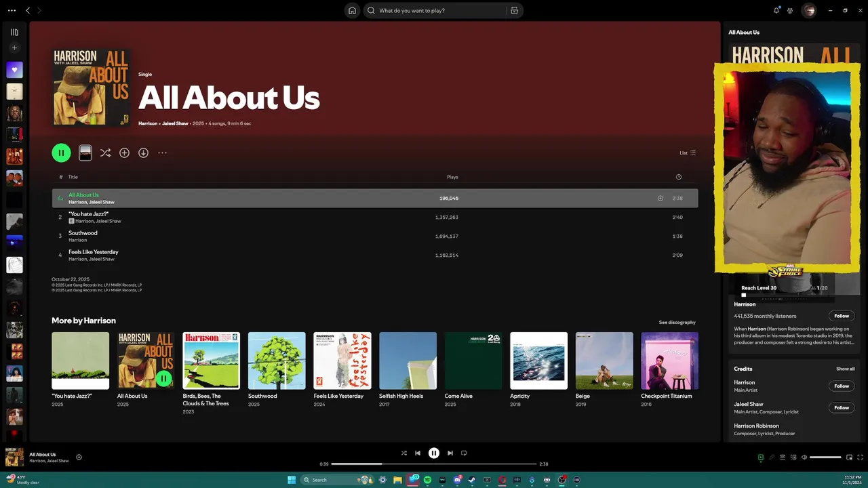Open See discography link

(x=677, y=323)
